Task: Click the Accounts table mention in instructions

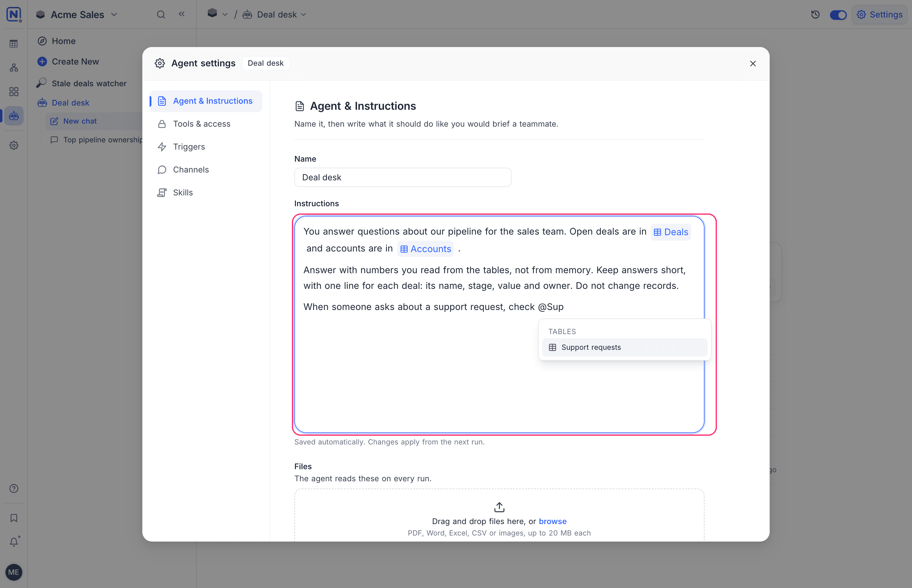Action: pos(426,249)
